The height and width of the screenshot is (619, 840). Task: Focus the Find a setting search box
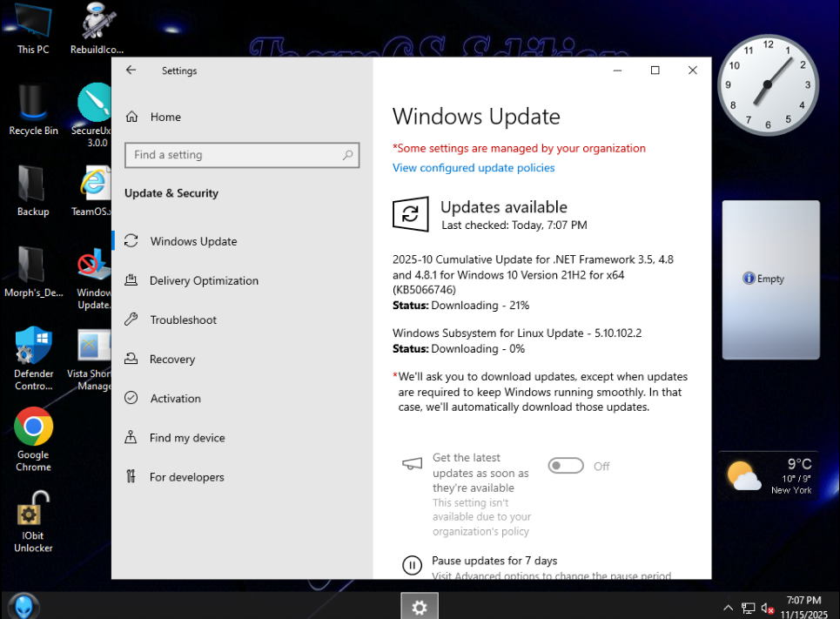tap(242, 155)
